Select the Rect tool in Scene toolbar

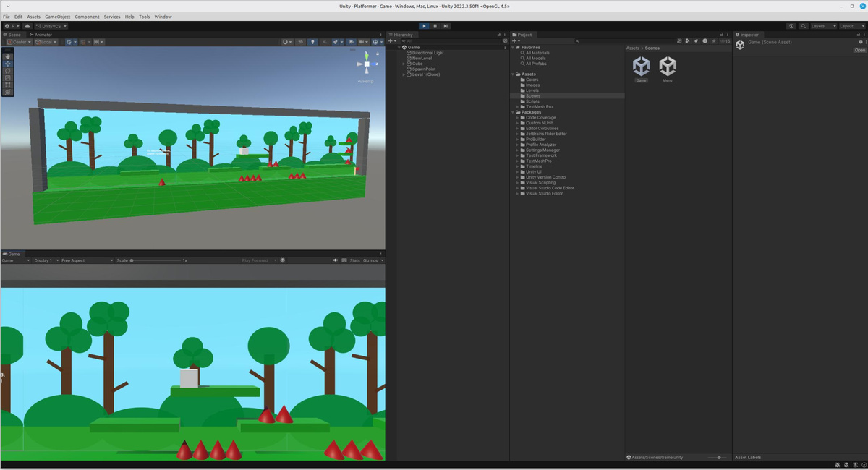(x=8, y=85)
